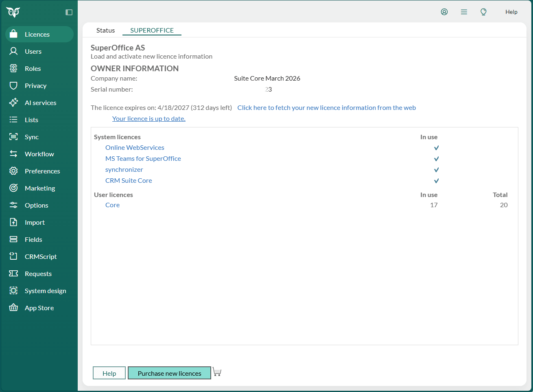Open the App Store basket icon
This screenshot has width=533, height=392.
(13, 308)
